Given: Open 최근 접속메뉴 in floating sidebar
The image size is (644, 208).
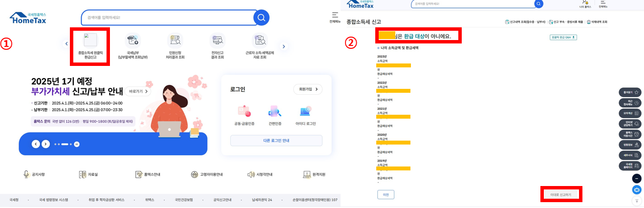Looking at the screenshot, I should (x=630, y=103).
